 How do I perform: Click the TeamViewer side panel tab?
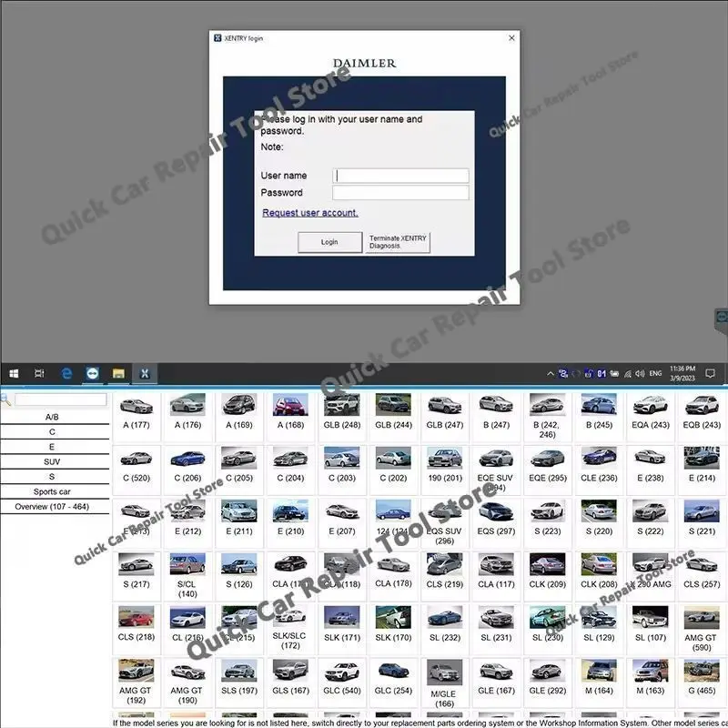721,318
